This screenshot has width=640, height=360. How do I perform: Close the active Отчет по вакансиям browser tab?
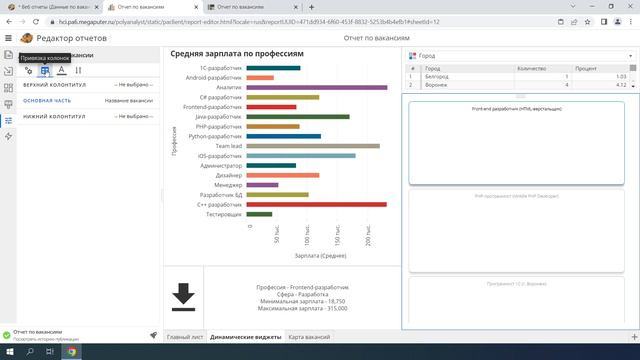[x=196, y=7]
